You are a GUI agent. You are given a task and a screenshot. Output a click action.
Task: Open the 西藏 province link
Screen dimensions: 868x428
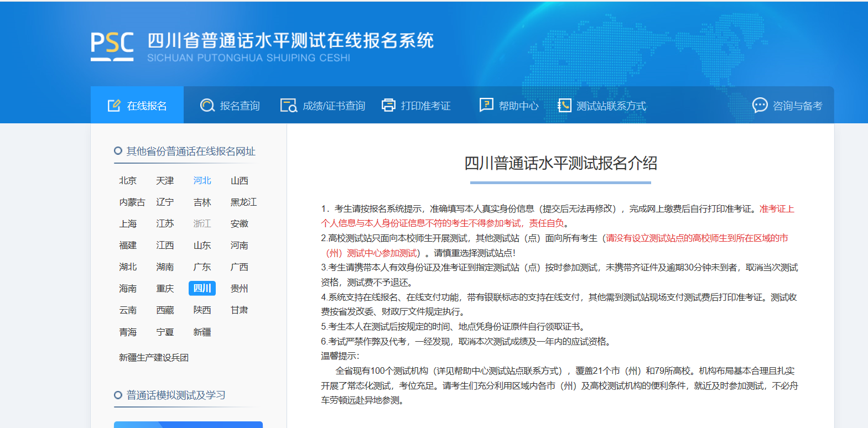point(165,310)
